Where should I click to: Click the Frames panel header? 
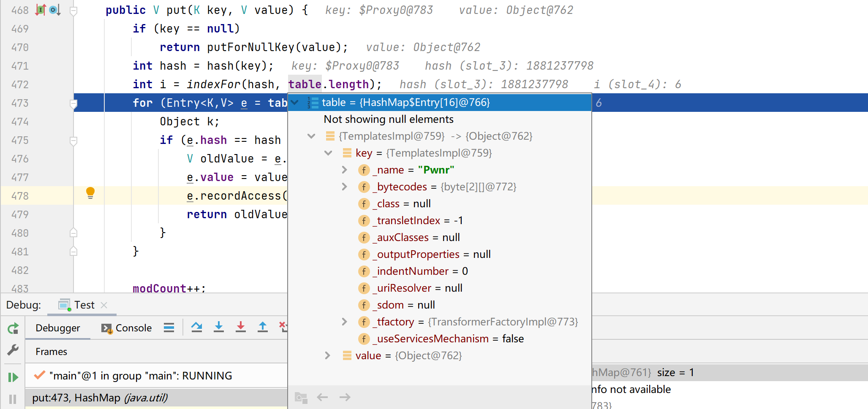pos(51,352)
